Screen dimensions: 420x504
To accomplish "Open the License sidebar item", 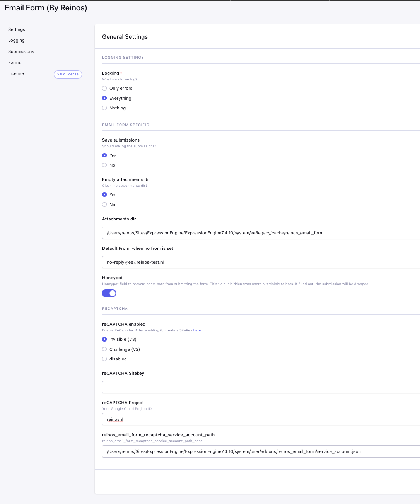I will (x=16, y=73).
